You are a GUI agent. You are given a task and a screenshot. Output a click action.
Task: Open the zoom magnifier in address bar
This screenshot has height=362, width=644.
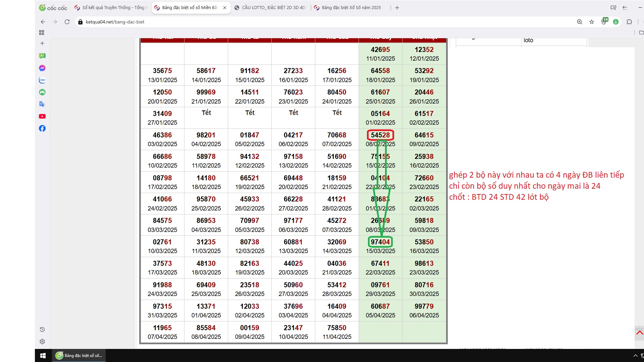tap(580, 22)
